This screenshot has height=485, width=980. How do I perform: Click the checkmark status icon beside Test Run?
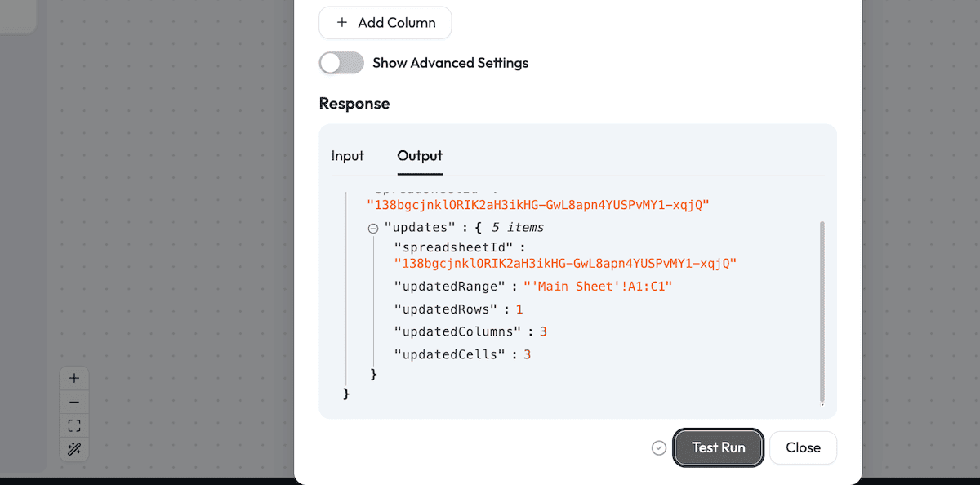(x=659, y=447)
